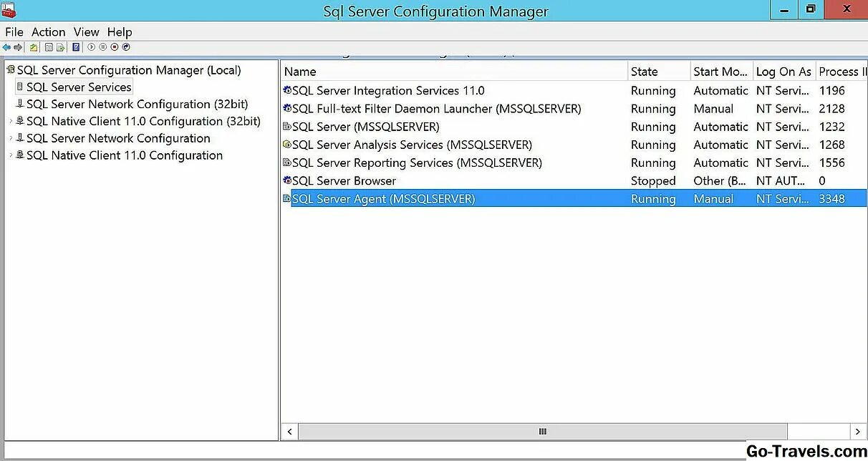Image resolution: width=868 pixels, height=461 pixels.
Task: Open the View menu
Action: (86, 31)
